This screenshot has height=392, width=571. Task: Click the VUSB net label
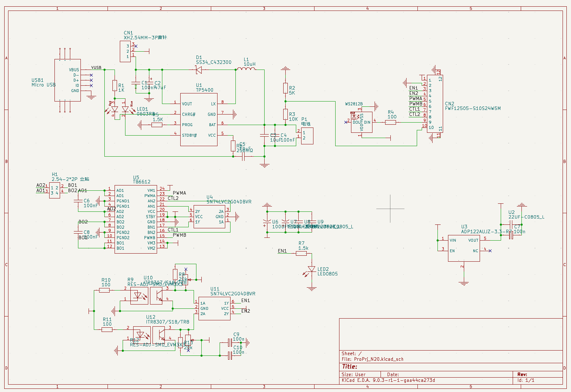[x=96, y=67]
